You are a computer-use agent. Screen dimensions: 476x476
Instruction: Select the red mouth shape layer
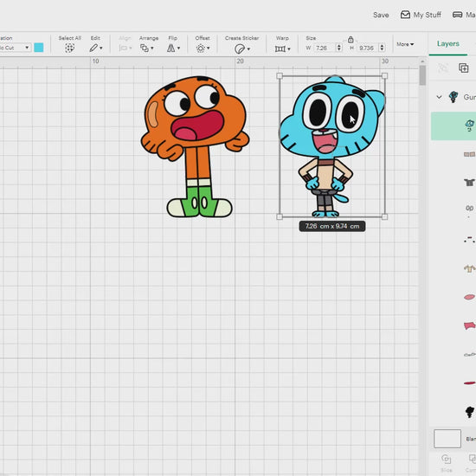(469, 325)
